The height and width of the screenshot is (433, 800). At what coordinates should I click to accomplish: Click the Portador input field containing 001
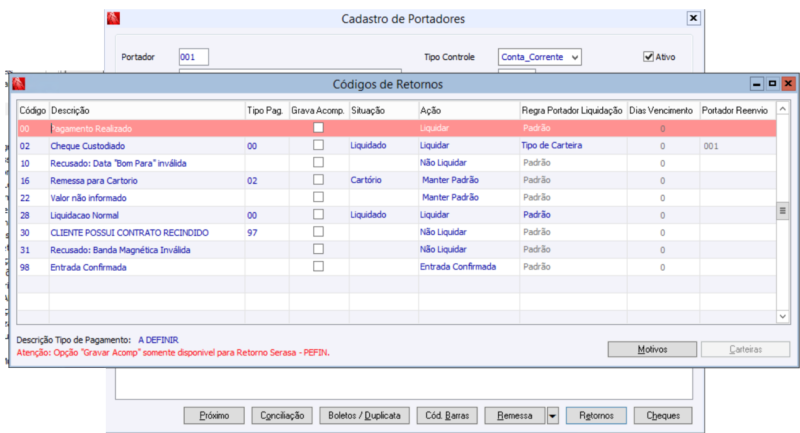[193, 57]
